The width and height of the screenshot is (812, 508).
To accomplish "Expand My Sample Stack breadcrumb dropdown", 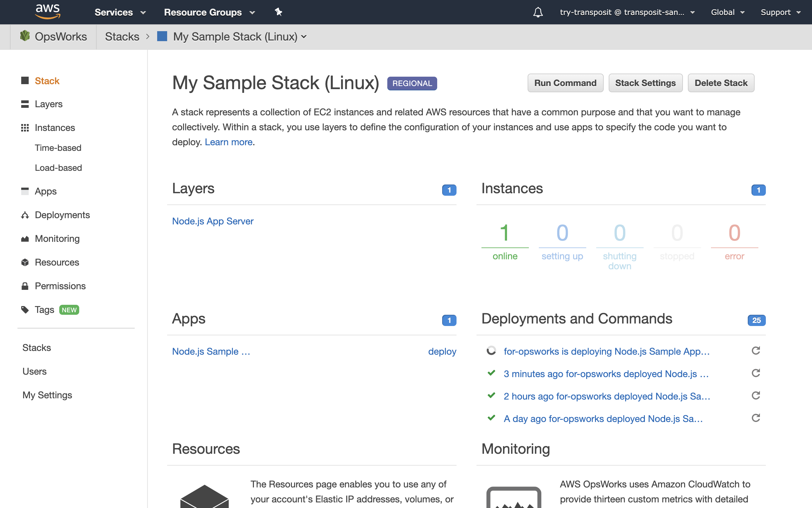I will [x=304, y=37].
